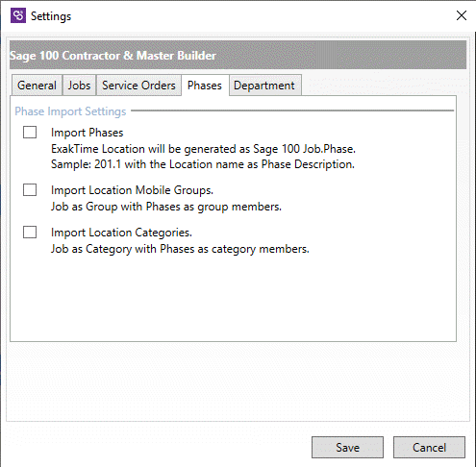Cancel the settings changes
476x467 pixels.
click(429, 447)
